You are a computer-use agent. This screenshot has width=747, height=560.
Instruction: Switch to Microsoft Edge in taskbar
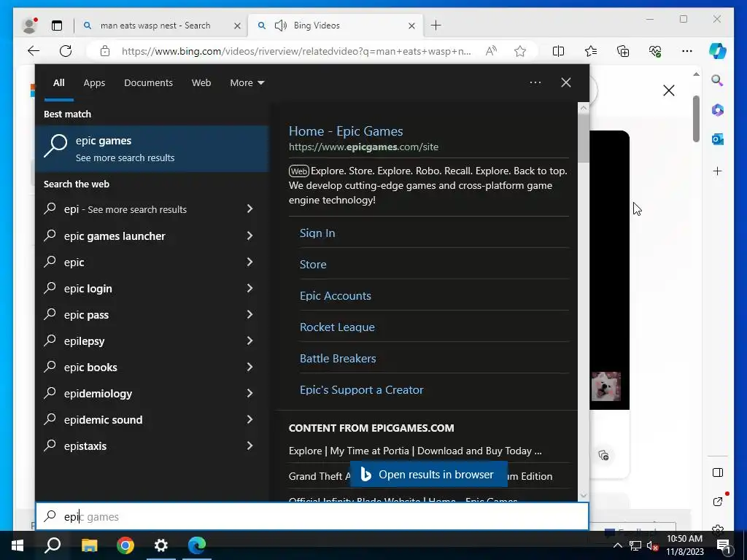[197, 545]
